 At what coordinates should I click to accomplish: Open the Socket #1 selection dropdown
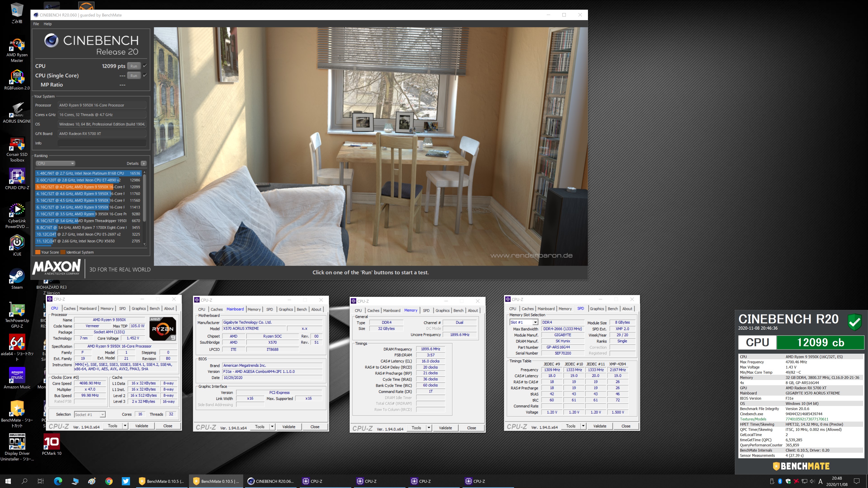90,414
